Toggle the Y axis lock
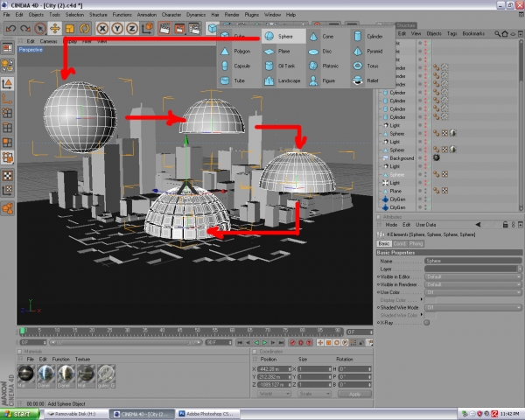 [117, 29]
